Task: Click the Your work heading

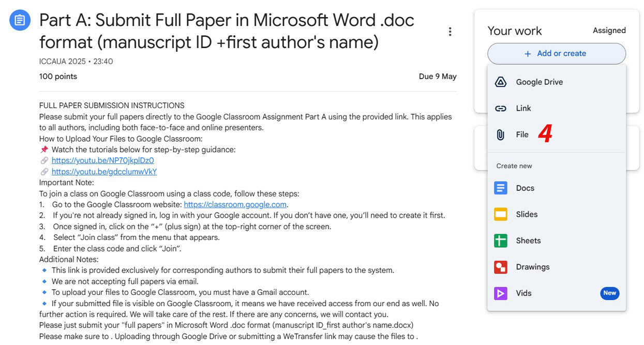Action: pyautogui.click(x=514, y=31)
